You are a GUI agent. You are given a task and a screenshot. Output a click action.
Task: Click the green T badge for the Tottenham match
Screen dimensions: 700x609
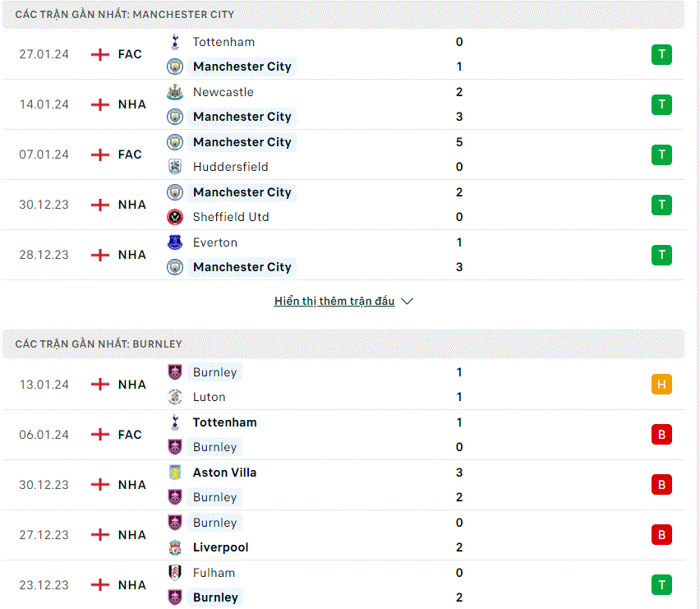click(x=661, y=54)
